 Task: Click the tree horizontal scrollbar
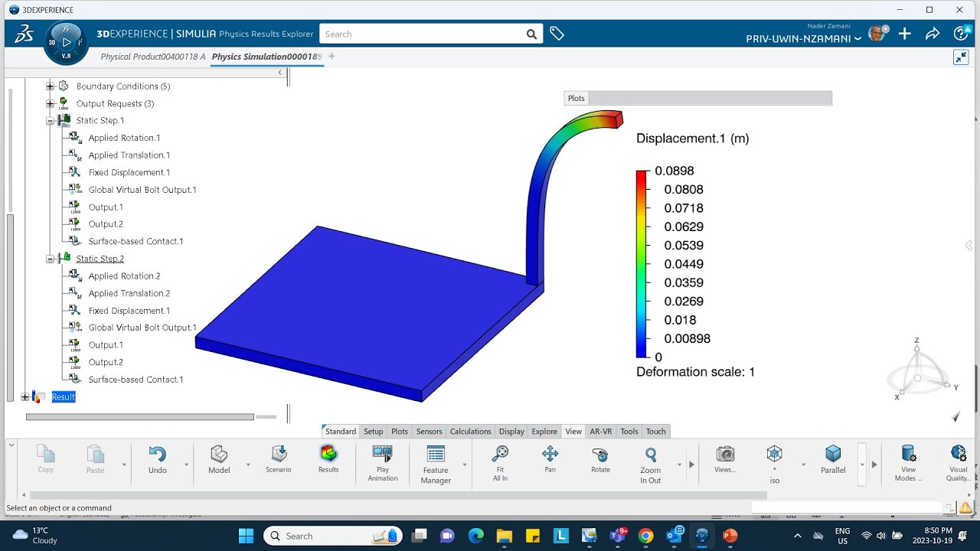tap(139, 417)
